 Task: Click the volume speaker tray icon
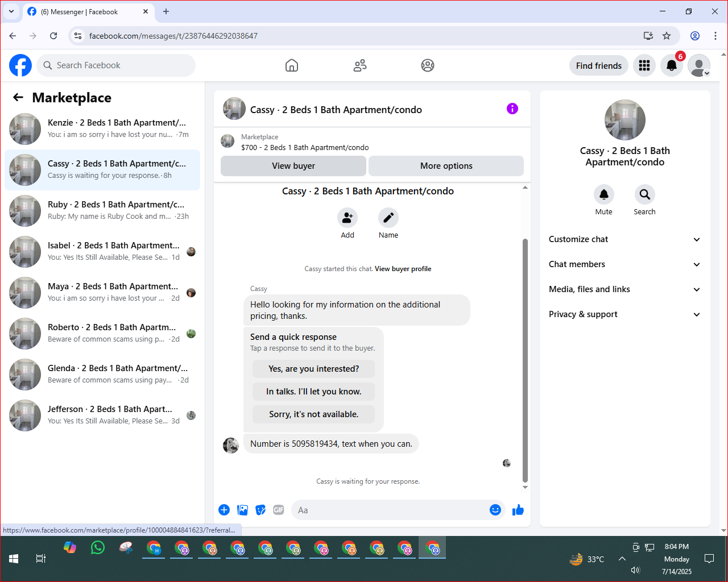(x=636, y=570)
